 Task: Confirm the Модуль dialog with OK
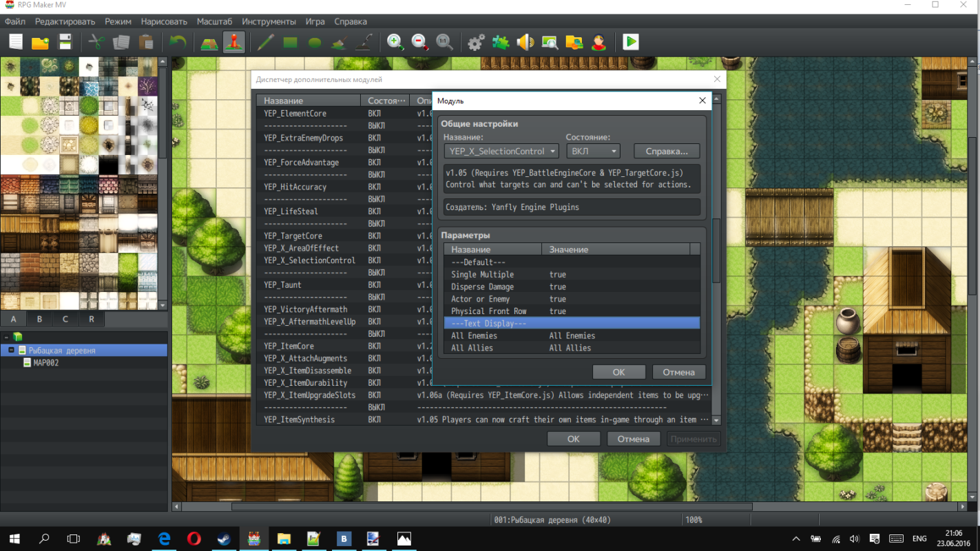point(619,372)
